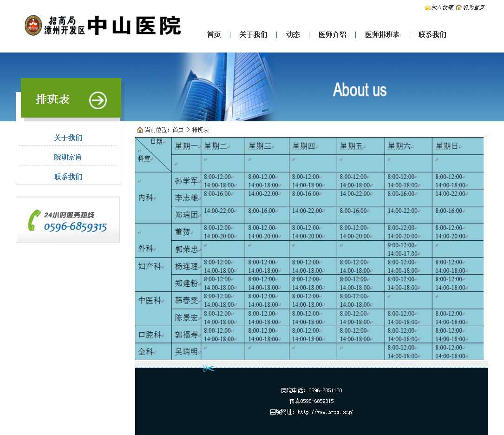Click the green phone hotline icon
Viewport: 504px width, 435px height.
tap(34, 221)
